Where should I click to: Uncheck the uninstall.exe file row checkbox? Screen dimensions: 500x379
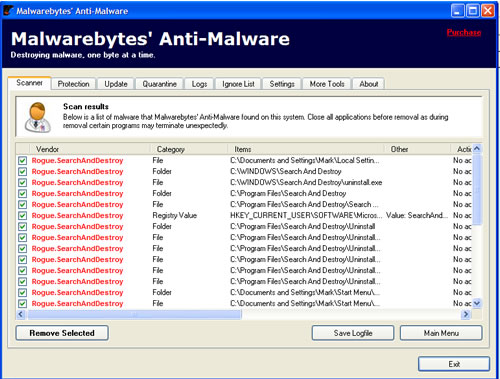(x=22, y=183)
